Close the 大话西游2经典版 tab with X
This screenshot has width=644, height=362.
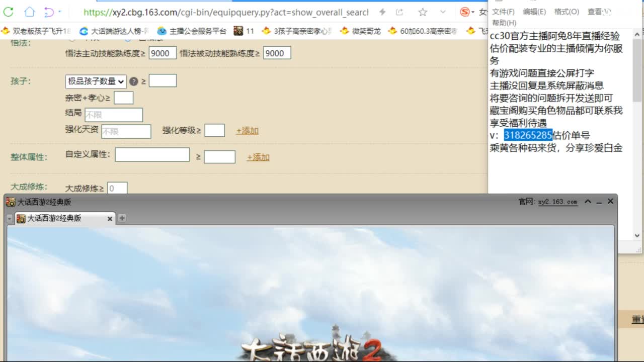[110, 219]
